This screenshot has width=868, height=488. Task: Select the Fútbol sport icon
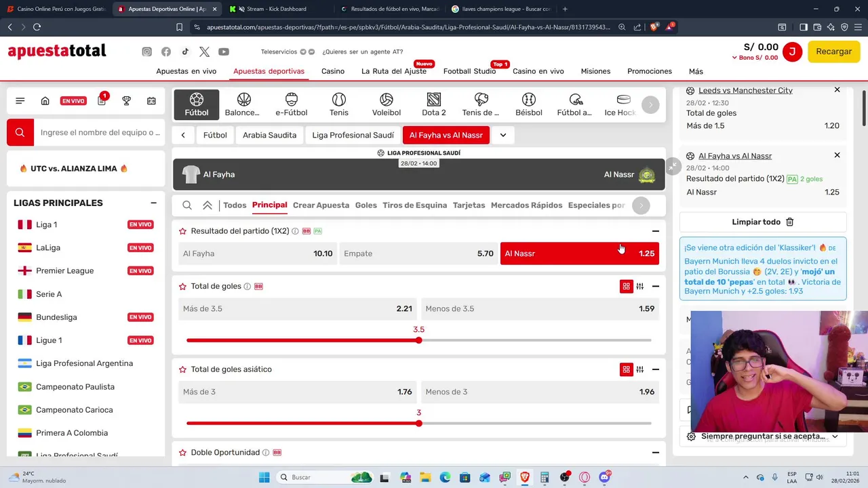click(x=197, y=104)
